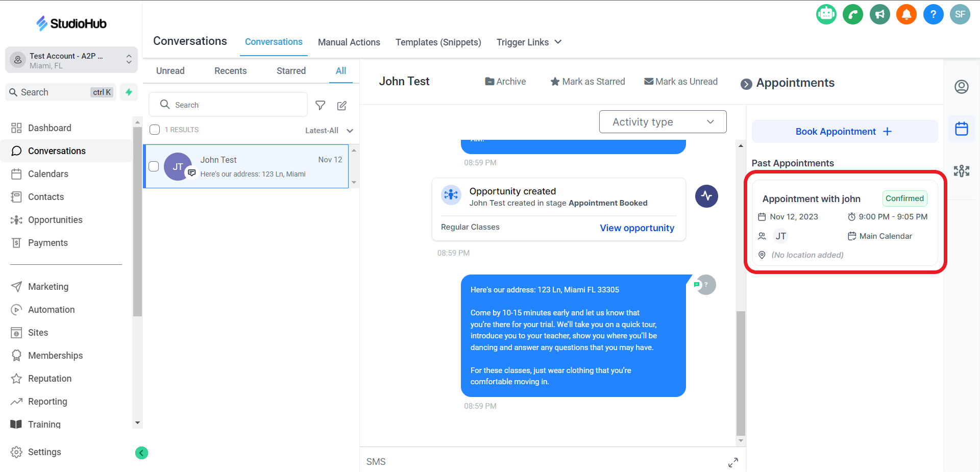Collapse the Appointments panel arrow icon
The width and height of the screenshot is (980, 472).
click(x=746, y=84)
